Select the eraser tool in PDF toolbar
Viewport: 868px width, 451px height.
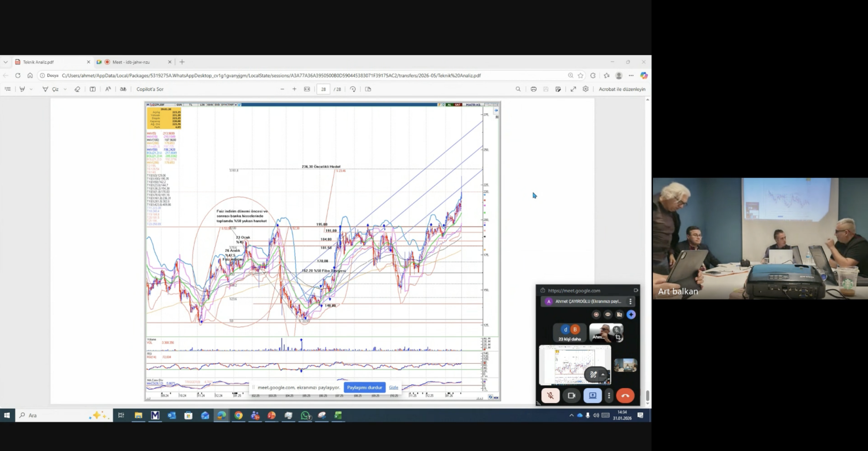(77, 89)
